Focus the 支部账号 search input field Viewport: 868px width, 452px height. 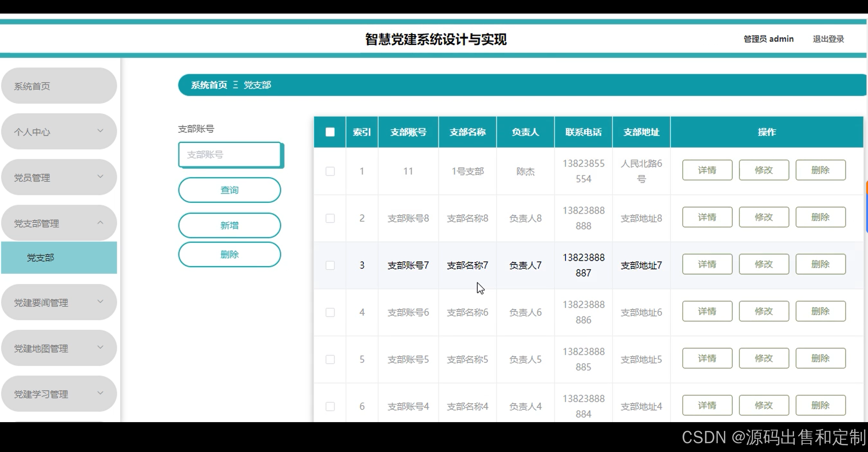230,155
